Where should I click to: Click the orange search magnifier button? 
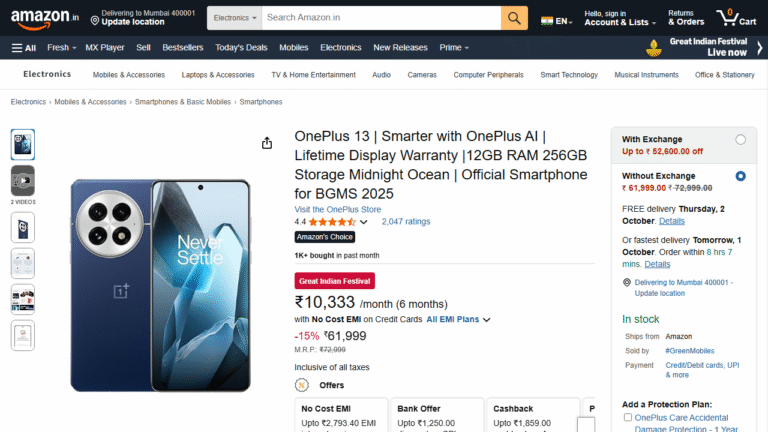(x=514, y=18)
